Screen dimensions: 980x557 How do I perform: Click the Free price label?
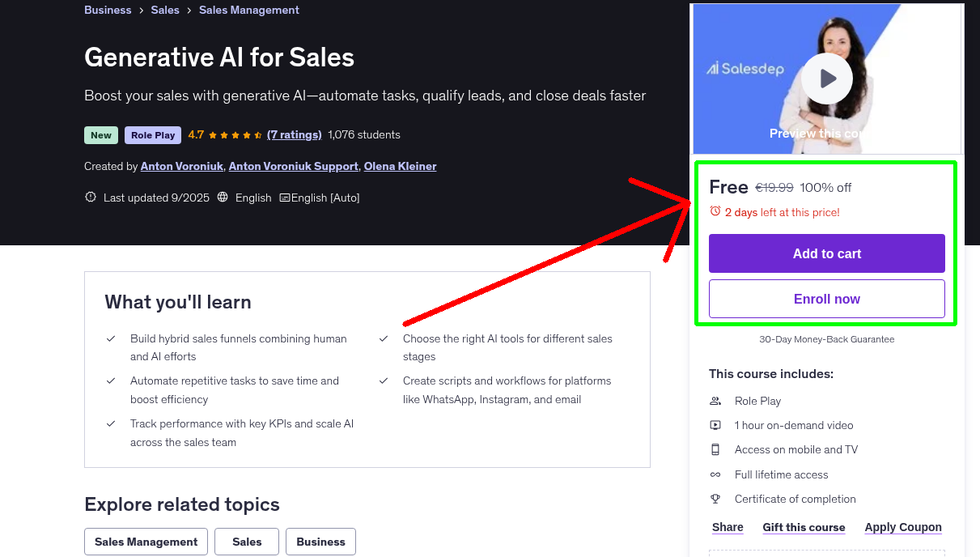(x=728, y=187)
